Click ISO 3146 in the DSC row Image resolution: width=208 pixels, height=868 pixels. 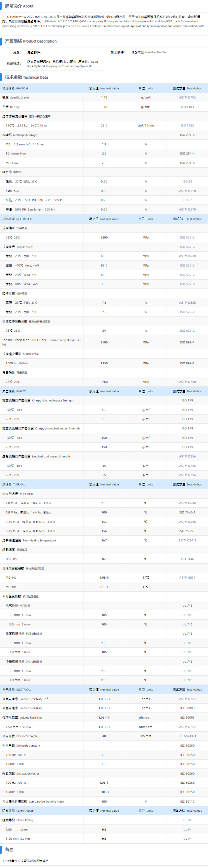[187, 559]
